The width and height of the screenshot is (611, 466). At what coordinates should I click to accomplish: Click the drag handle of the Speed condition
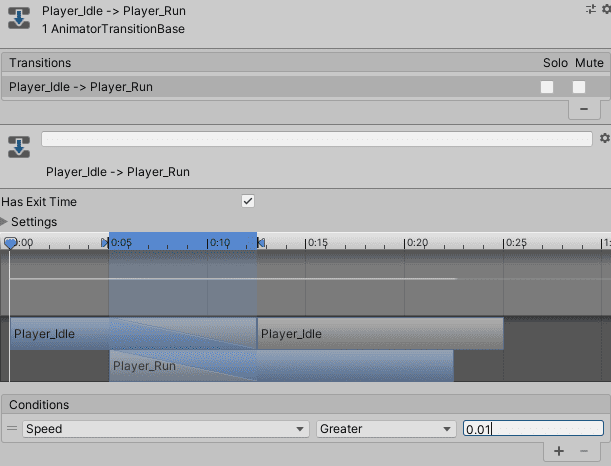[x=13, y=429]
